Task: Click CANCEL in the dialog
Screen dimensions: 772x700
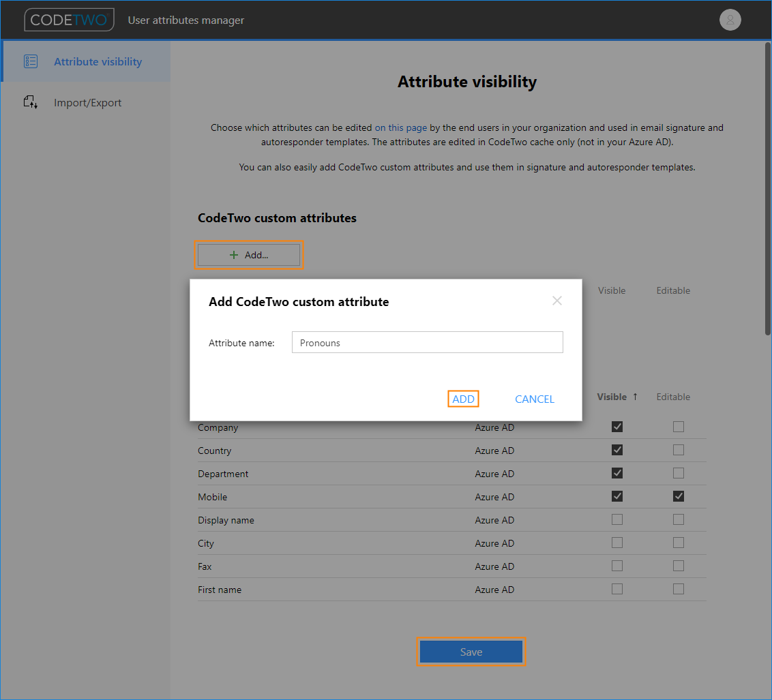Action: (x=534, y=399)
